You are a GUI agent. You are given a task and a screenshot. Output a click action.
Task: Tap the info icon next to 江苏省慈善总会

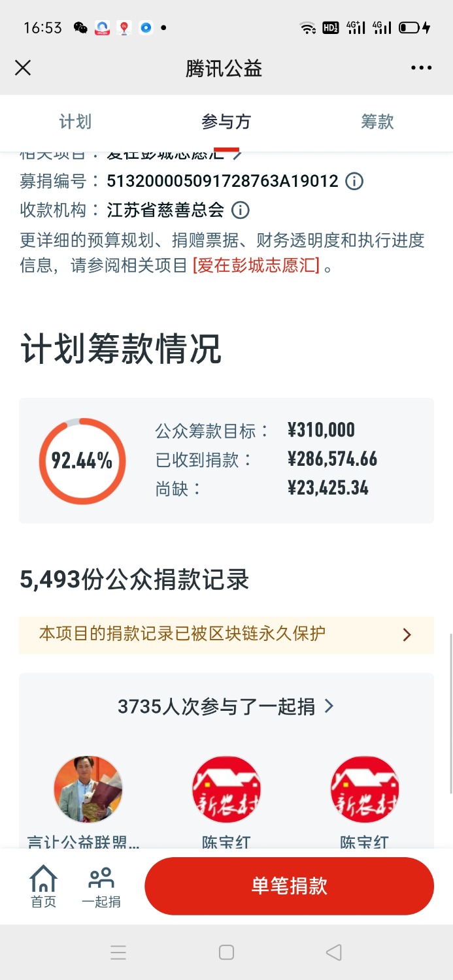pyautogui.click(x=241, y=210)
